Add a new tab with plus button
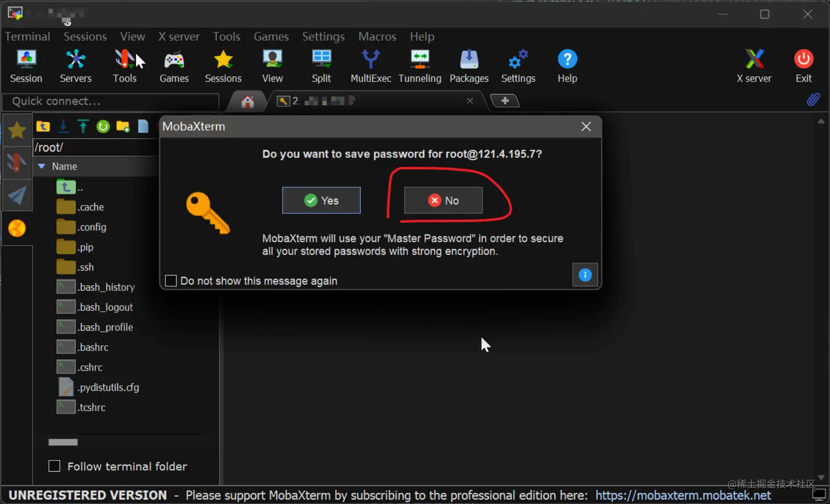The width and height of the screenshot is (830, 504). [505, 101]
